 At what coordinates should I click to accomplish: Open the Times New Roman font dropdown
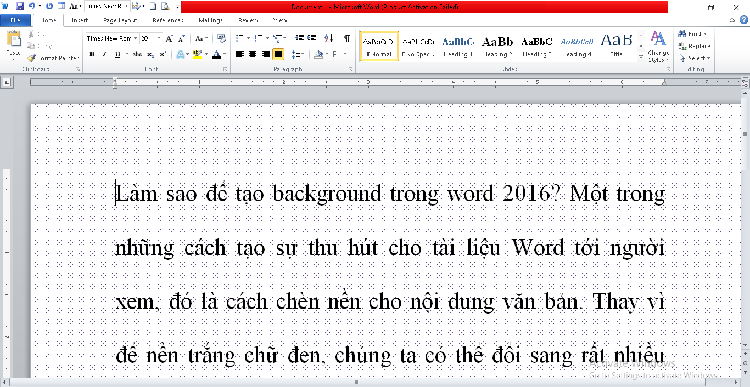coord(136,39)
